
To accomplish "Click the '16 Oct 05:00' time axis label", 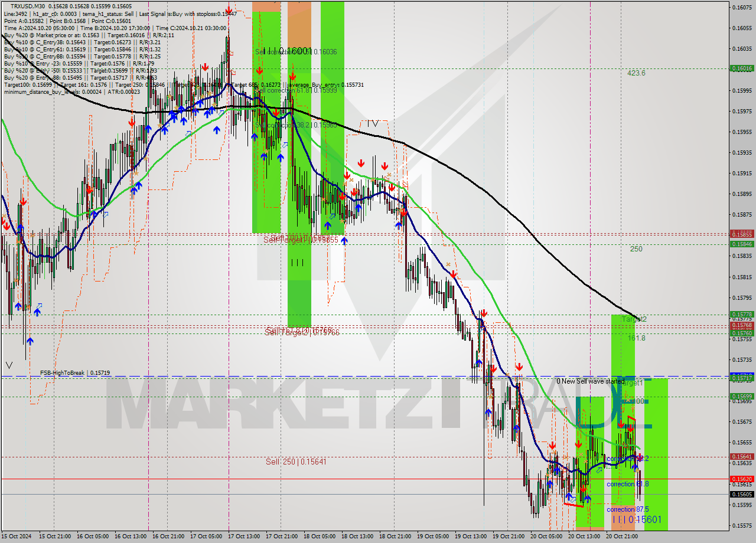I will click(93, 537).
